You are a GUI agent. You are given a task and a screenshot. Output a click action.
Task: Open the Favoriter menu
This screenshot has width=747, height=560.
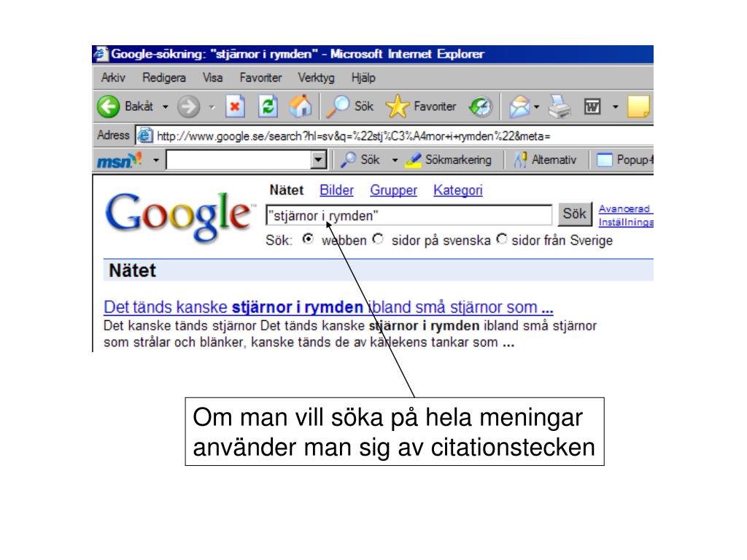260,77
